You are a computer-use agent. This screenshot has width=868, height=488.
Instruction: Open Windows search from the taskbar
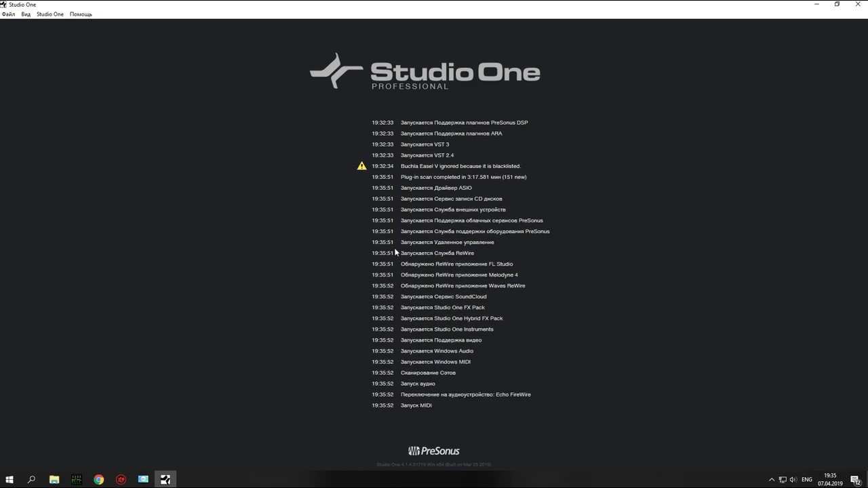coord(31,479)
